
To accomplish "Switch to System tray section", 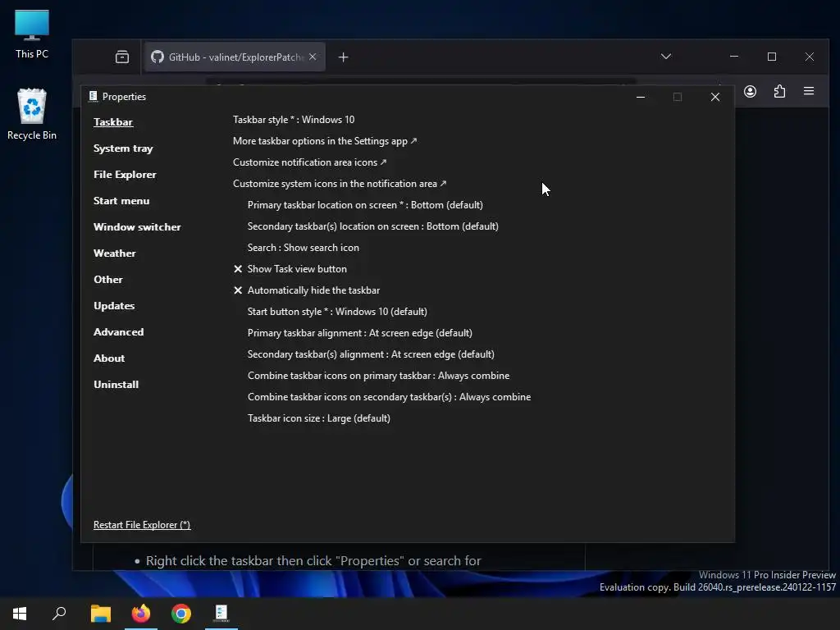I will click(x=123, y=148).
